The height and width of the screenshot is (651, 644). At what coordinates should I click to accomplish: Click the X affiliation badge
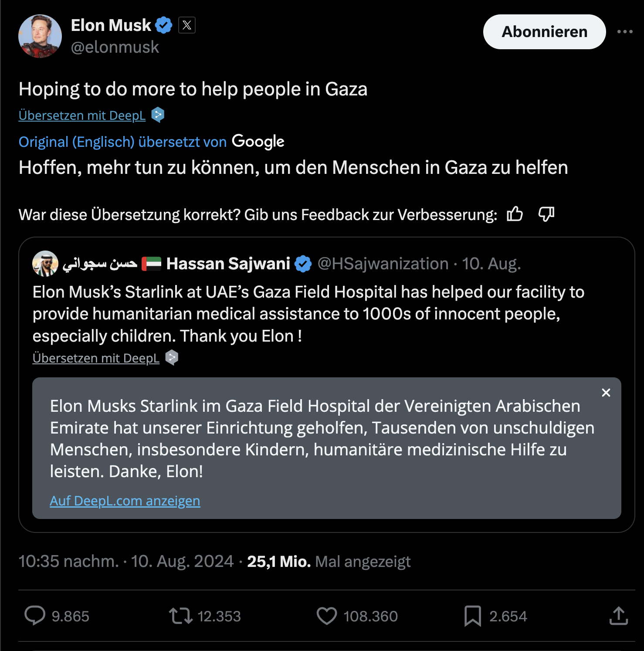click(x=187, y=25)
